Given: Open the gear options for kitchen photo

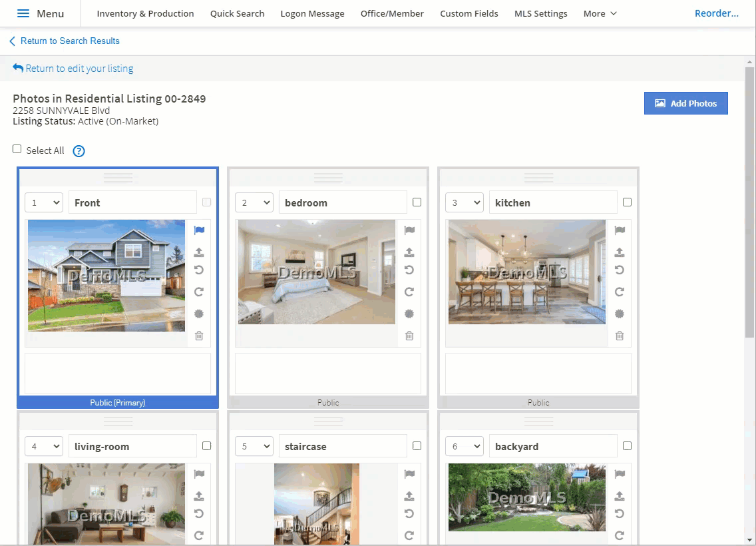Looking at the screenshot, I should pyautogui.click(x=620, y=314).
